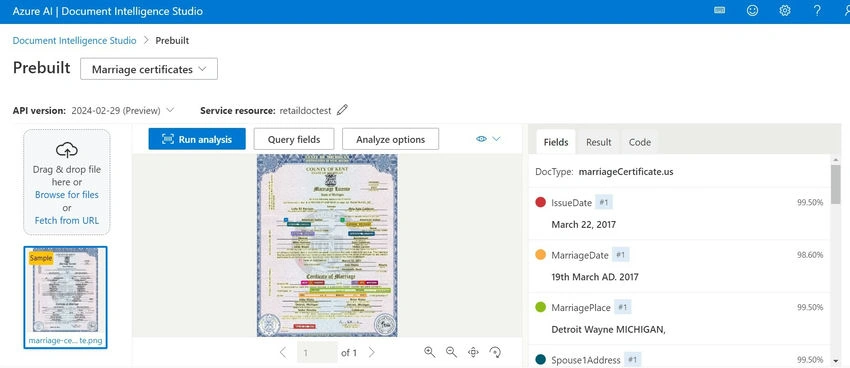The image size is (850, 368).
Task: Click the #1 badge next to IssueDate
Action: 604,203
